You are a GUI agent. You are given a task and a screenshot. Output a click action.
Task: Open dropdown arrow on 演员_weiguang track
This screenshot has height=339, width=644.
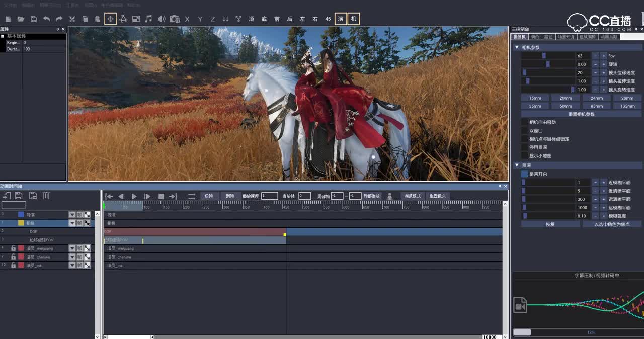(72, 248)
